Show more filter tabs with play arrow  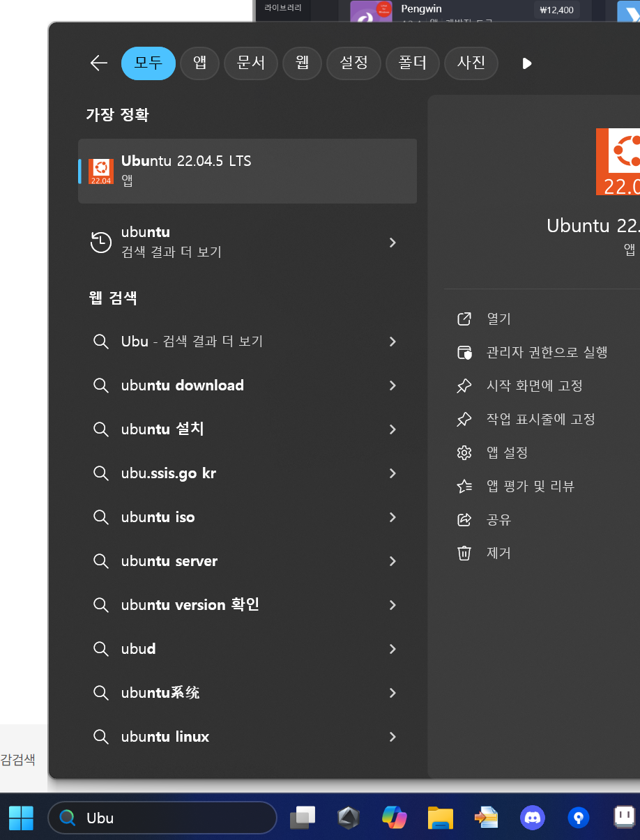pos(527,63)
